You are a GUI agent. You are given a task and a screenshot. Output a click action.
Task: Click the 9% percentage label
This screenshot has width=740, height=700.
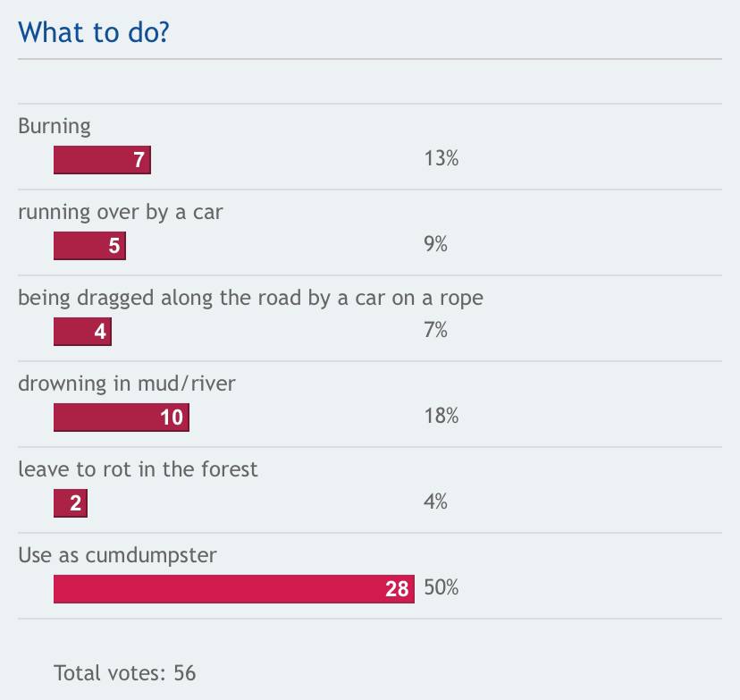(x=435, y=244)
